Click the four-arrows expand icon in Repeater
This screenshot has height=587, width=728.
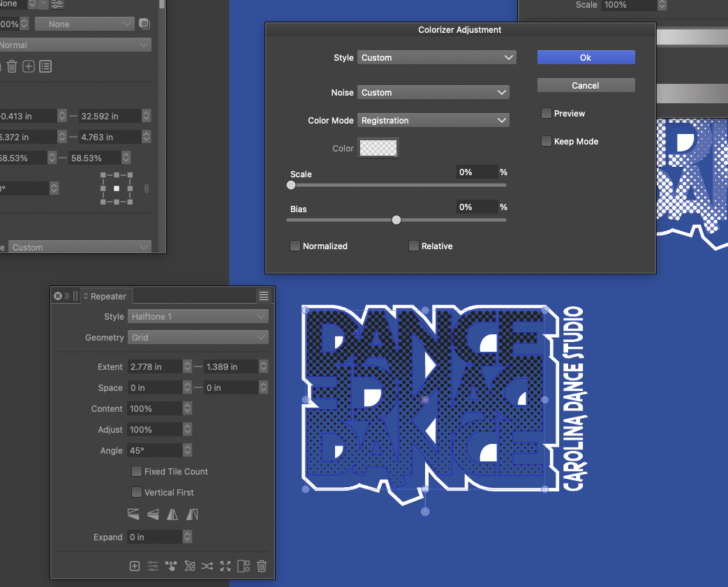click(x=225, y=566)
